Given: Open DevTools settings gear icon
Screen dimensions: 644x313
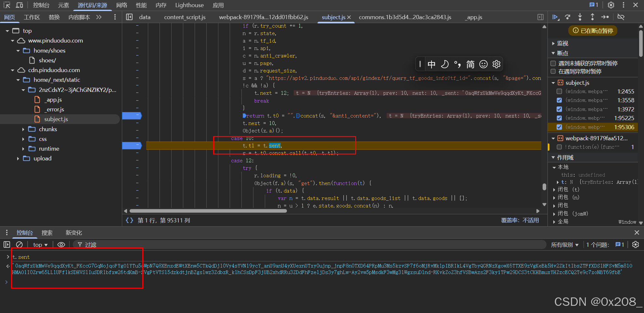Looking at the screenshot, I should pos(611,5).
